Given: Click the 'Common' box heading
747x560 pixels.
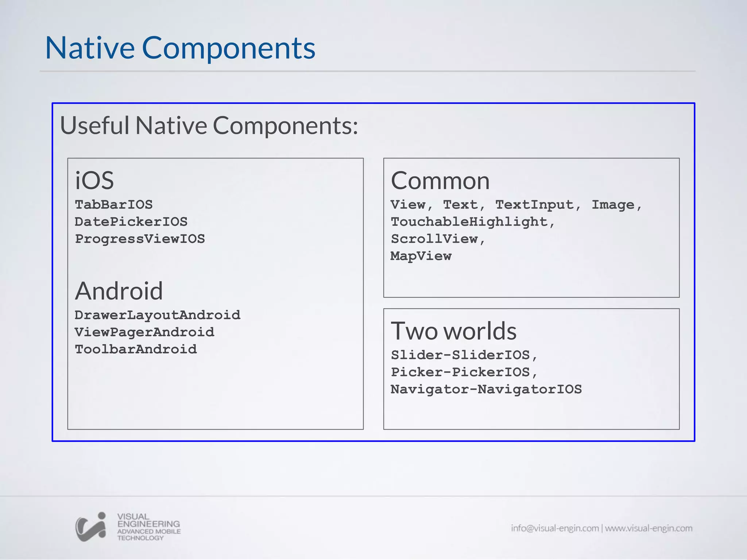Looking at the screenshot, I should (440, 180).
